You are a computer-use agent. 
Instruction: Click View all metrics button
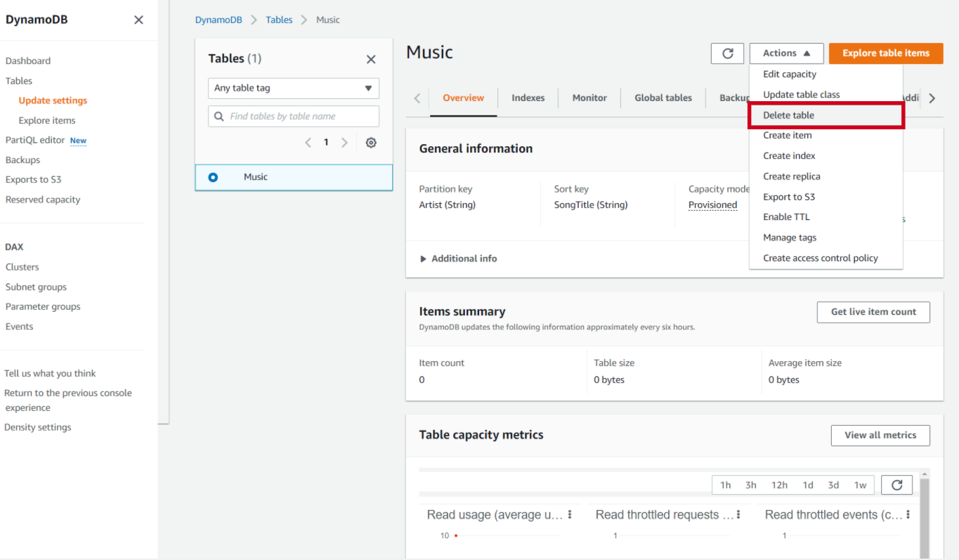point(880,435)
